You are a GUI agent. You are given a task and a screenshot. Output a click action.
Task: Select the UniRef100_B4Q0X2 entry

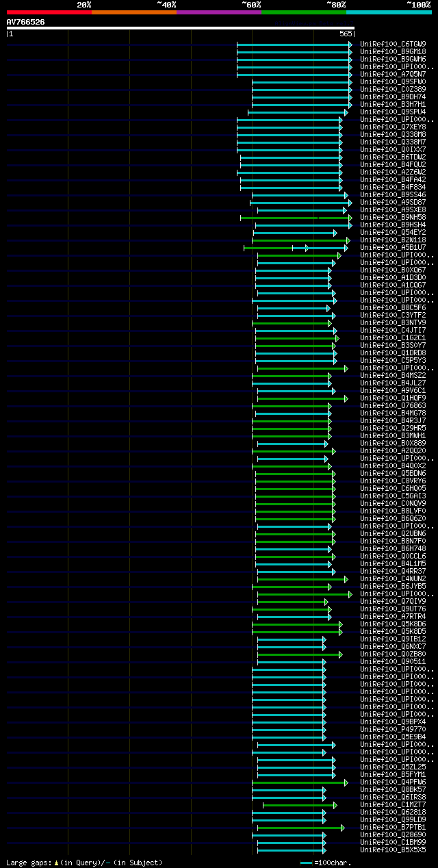(393, 465)
